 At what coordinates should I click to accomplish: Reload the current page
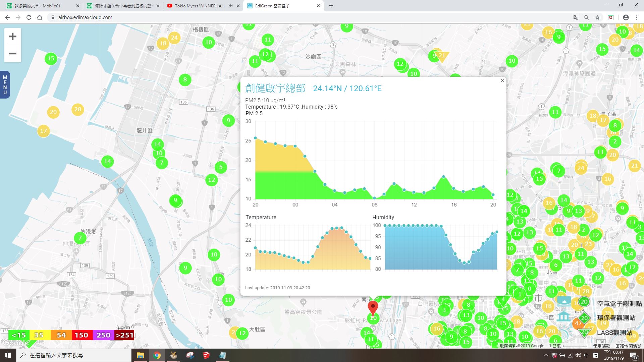29,17
